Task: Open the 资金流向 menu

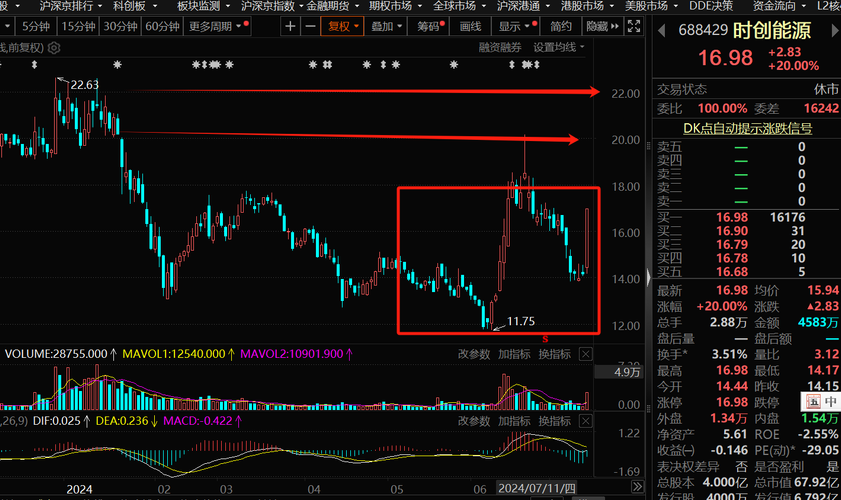Action: 779,6
